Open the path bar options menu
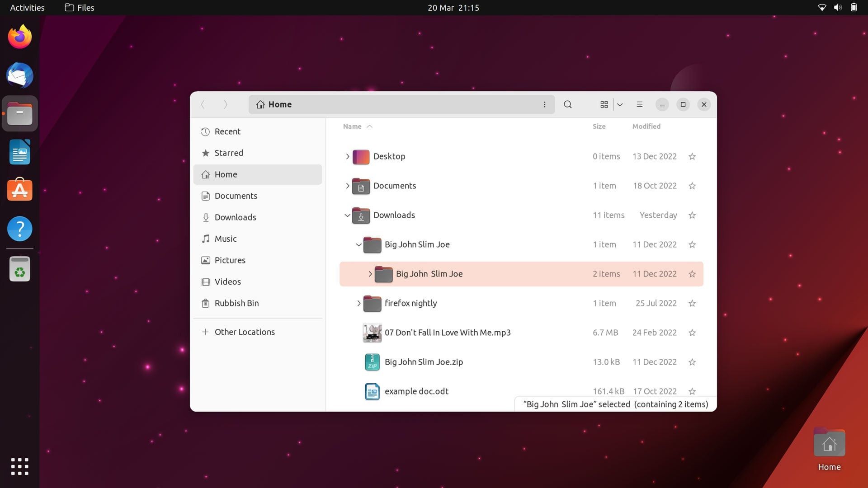868x488 pixels. point(545,104)
